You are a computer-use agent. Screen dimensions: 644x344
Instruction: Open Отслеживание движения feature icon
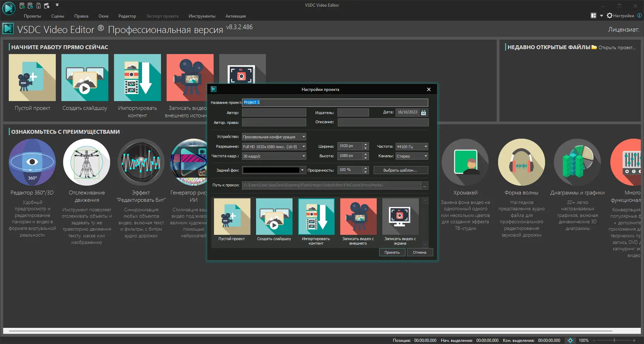pyautogui.click(x=87, y=162)
